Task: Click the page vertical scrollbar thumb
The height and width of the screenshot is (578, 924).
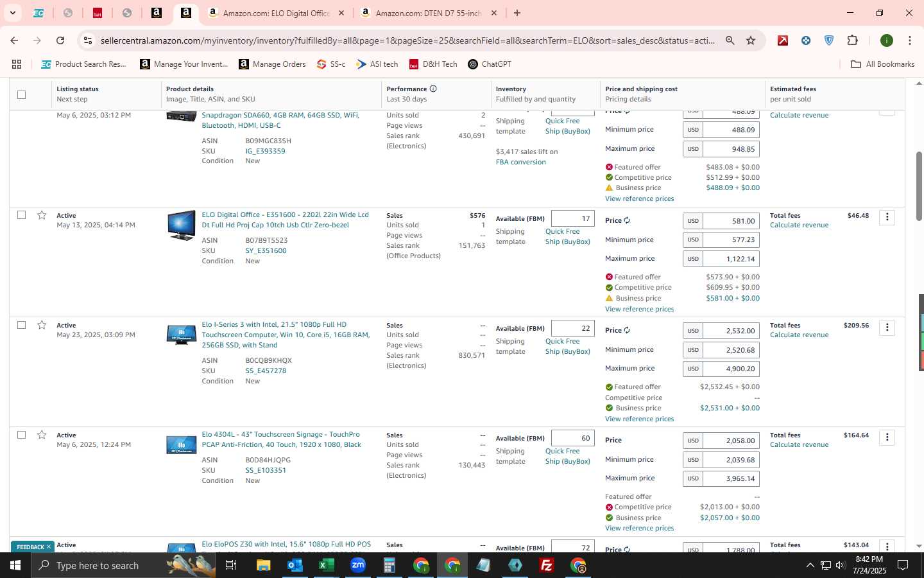Action: point(919,186)
